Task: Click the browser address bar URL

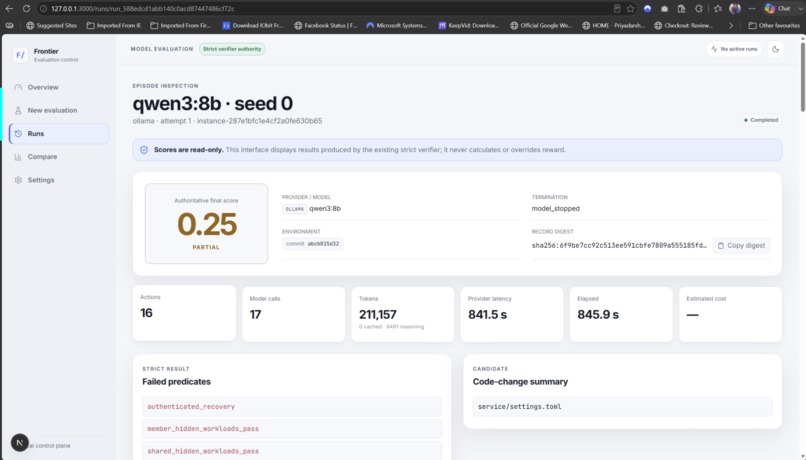Action: 143,9
